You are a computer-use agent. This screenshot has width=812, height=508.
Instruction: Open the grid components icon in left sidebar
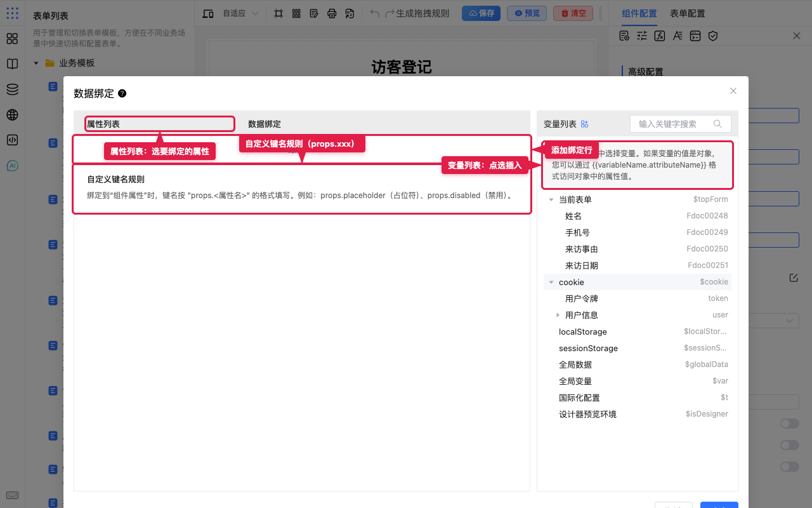pyautogui.click(x=12, y=39)
